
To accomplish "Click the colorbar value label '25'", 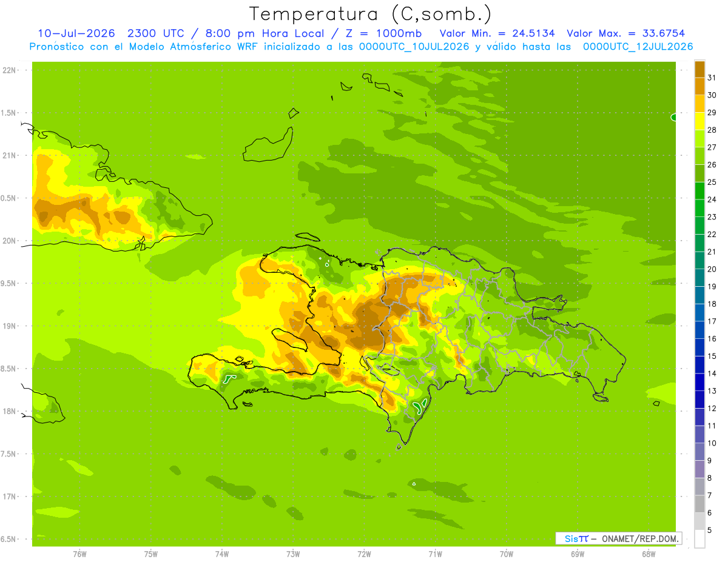I will tap(712, 182).
